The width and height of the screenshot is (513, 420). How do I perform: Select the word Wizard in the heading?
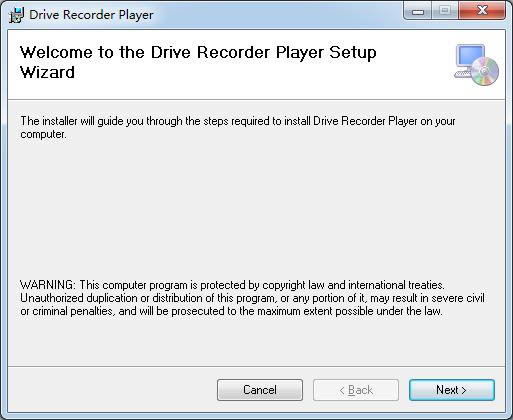[47, 73]
